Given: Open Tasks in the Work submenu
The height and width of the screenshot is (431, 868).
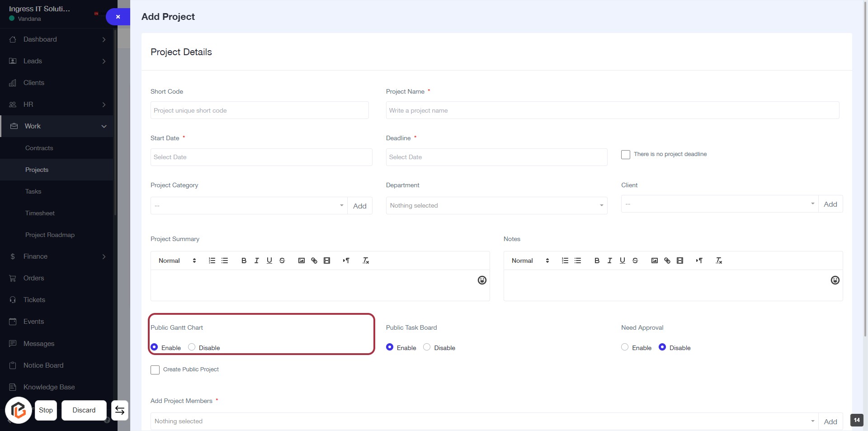Looking at the screenshot, I should [33, 191].
